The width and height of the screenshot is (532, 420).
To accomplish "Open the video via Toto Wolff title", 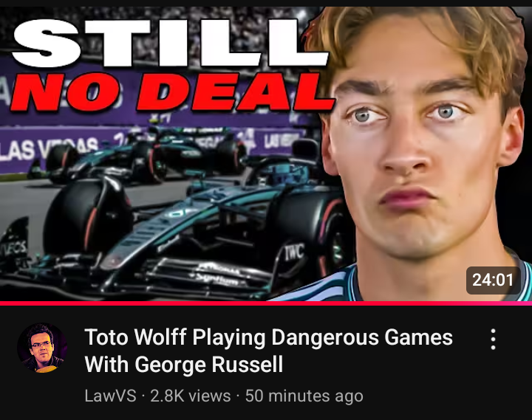I will click(x=268, y=337).
